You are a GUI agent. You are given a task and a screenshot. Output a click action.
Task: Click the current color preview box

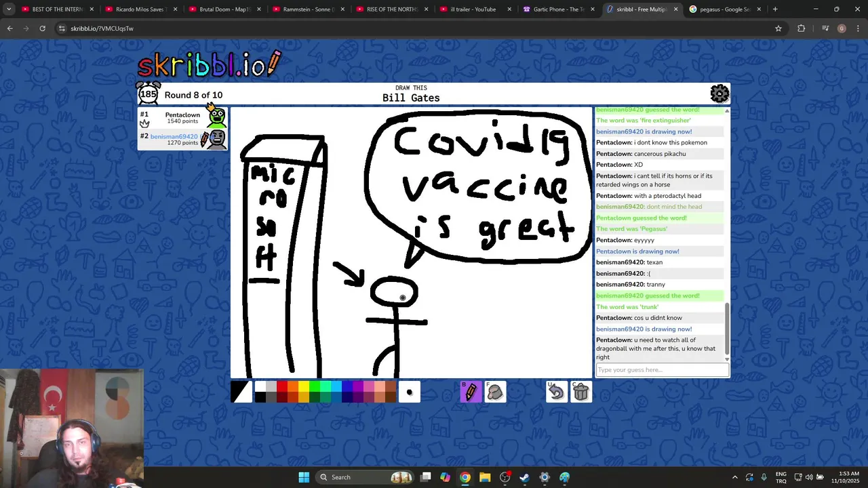241,392
